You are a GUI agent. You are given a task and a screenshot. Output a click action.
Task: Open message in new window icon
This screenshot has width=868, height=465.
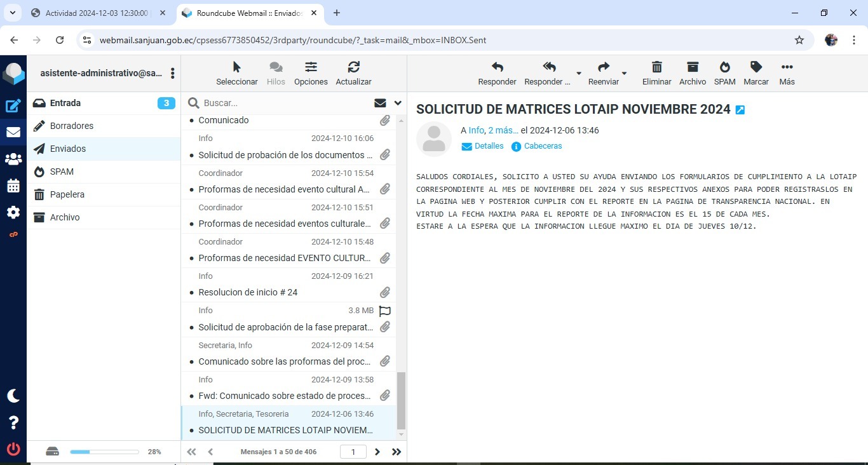740,110
